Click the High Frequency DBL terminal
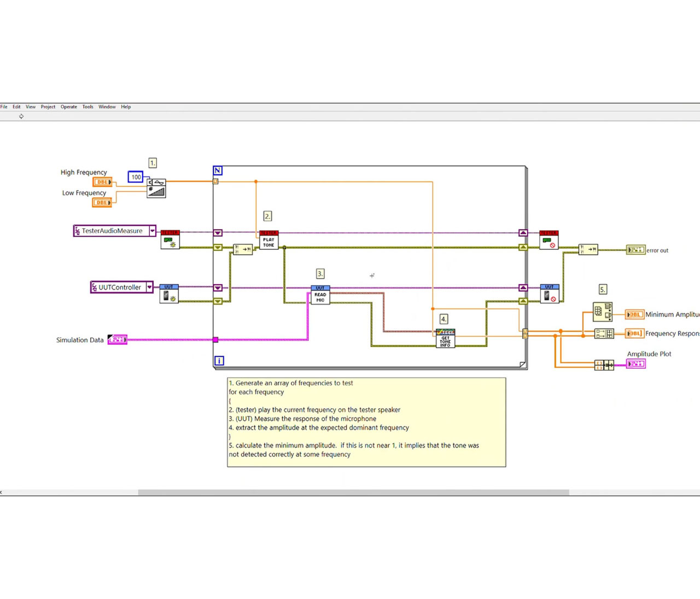700x599 pixels. [x=102, y=182]
